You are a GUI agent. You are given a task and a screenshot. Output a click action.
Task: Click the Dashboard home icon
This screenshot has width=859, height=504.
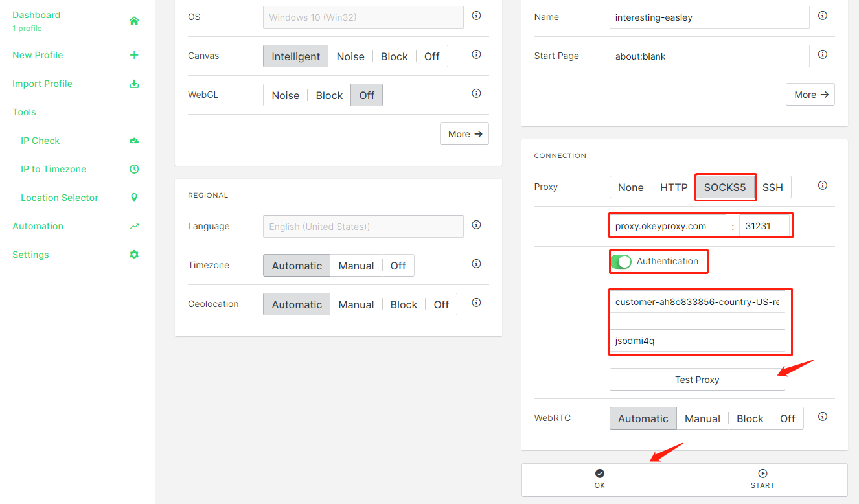pos(134,21)
